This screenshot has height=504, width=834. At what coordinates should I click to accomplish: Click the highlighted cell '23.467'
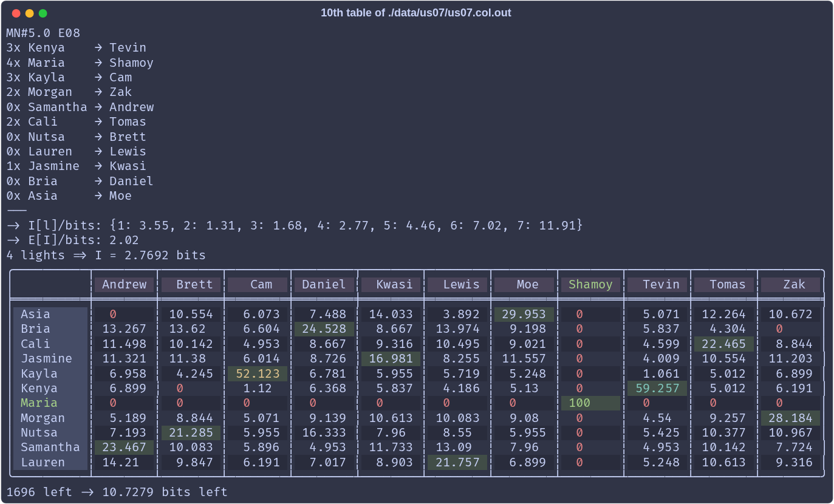tap(125, 447)
